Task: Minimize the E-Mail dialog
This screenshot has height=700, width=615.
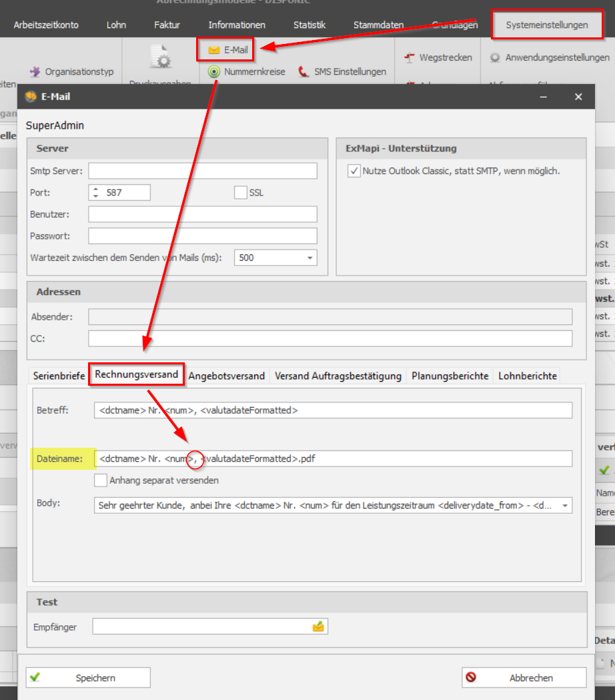Action: (x=543, y=97)
